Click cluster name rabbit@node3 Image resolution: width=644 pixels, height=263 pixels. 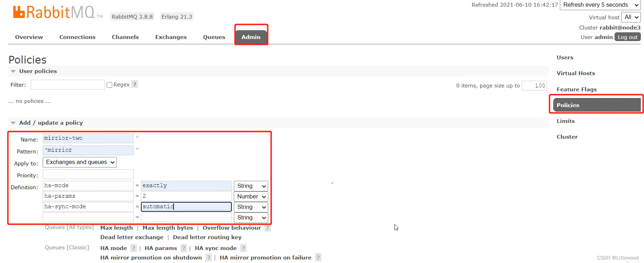(620, 28)
